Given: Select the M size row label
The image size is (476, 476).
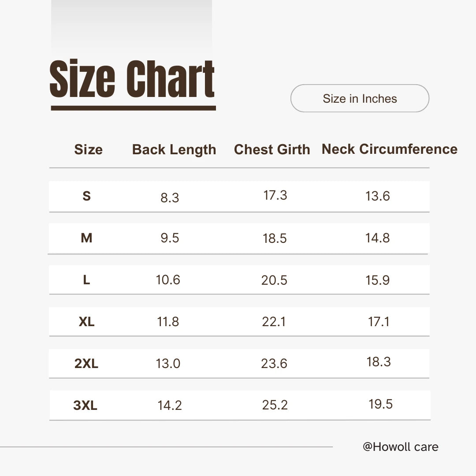Looking at the screenshot, I should click(86, 238).
